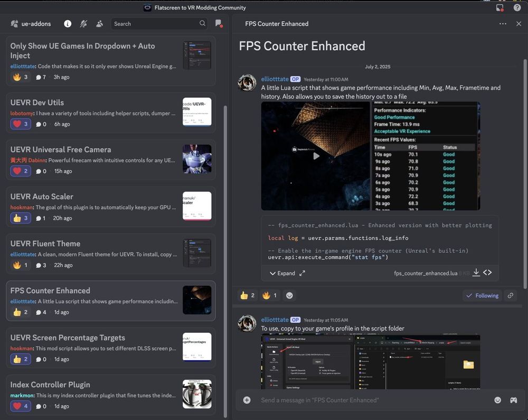This screenshot has width=528, height=420.
Task: Open the ue-addons channel info icon
Action: (68, 24)
